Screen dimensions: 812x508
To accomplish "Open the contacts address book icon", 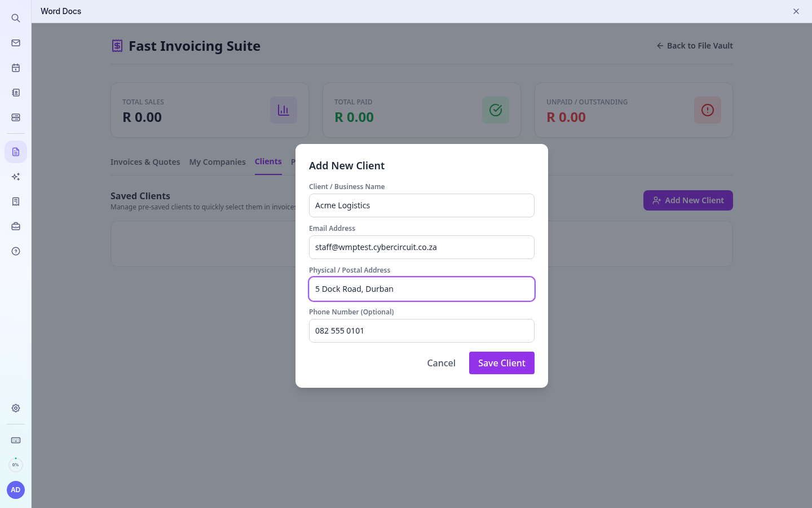I will [16, 93].
